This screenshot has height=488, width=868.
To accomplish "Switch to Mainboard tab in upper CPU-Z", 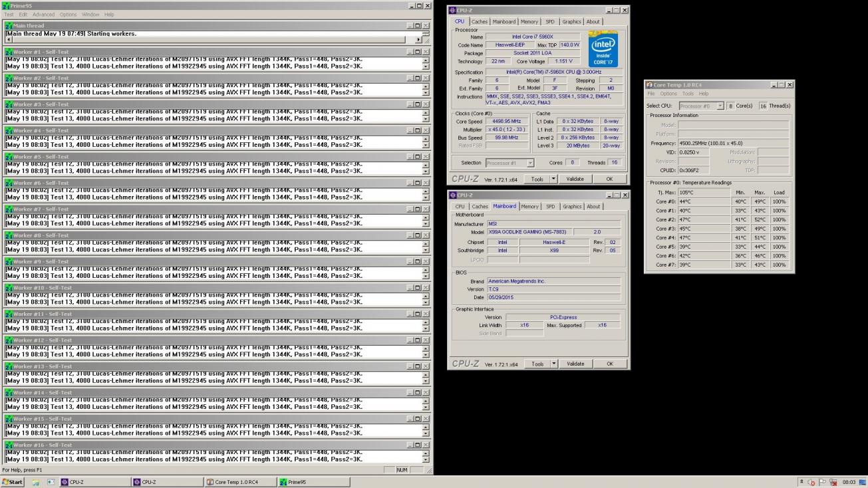I will (504, 21).
